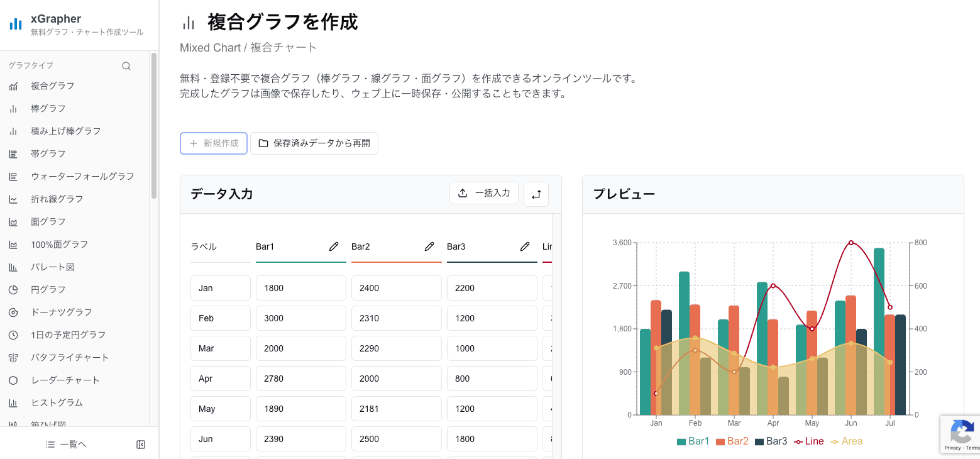
Task: Click the Jan label input field
Action: [x=220, y=287]
